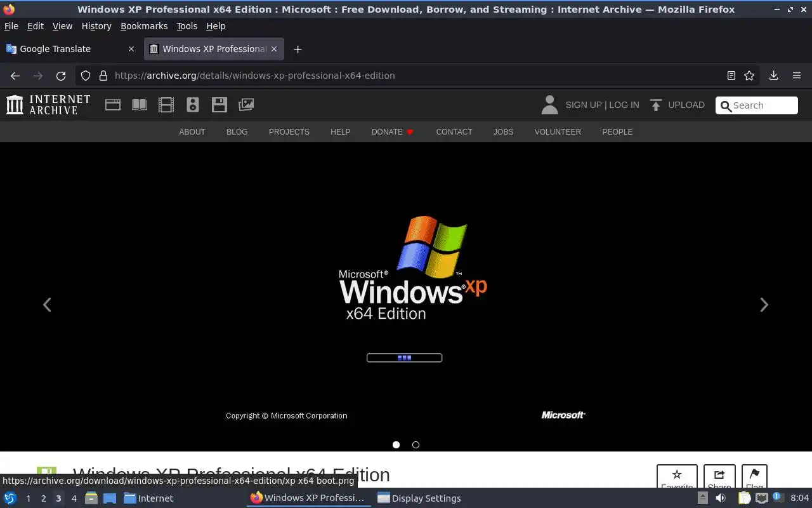Open the History menu
812x508 pixels.
point(96,26)
